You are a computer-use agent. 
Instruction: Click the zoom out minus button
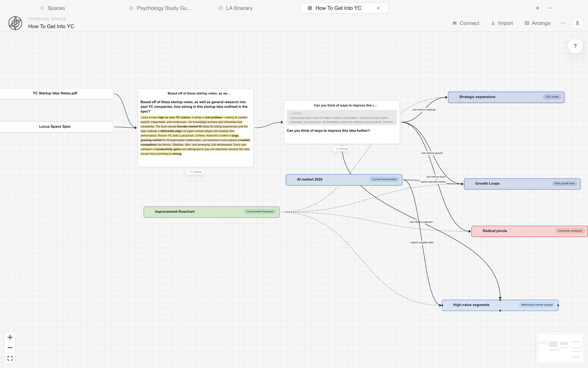[x=10, y=348]
